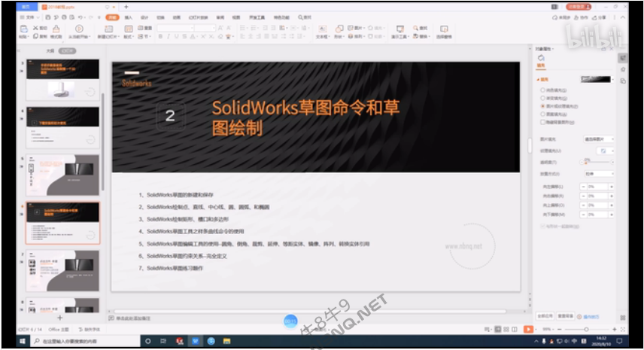644x350 pixels.
Task: Click the Arrange (排列) icon
Action: 351,37
